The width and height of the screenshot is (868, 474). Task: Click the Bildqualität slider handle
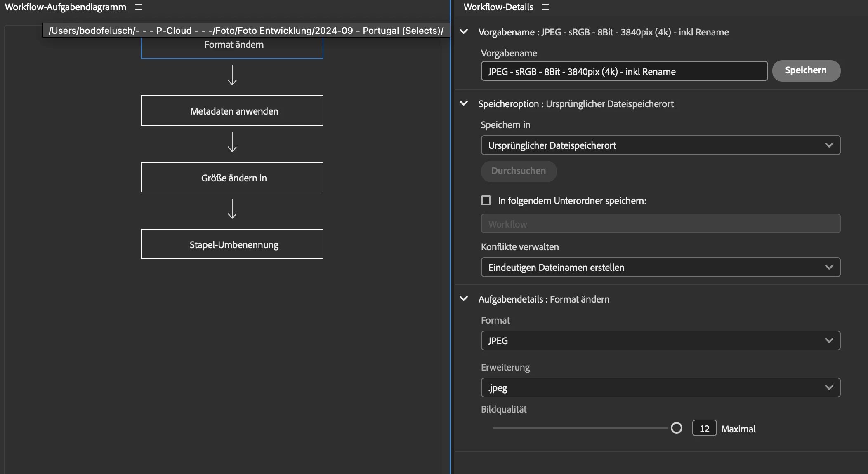pos(677,428)
